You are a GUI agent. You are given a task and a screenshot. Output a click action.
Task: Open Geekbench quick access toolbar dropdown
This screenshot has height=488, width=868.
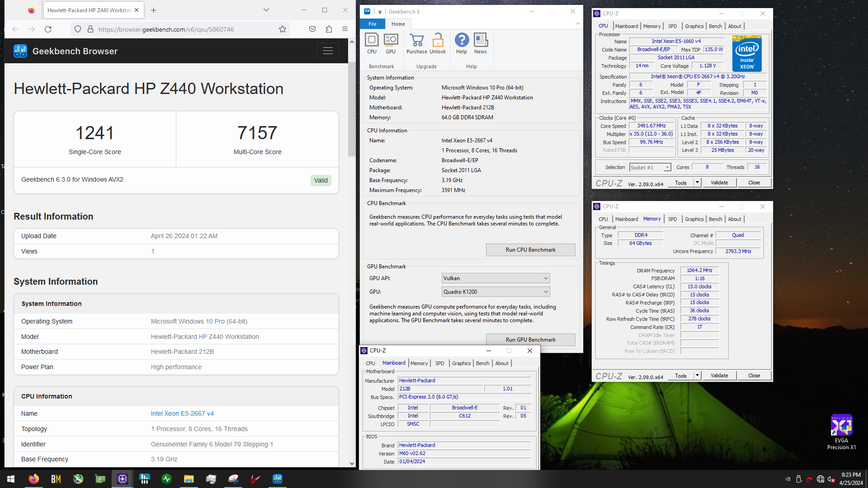pyautogui.click(x=380, y=12)
